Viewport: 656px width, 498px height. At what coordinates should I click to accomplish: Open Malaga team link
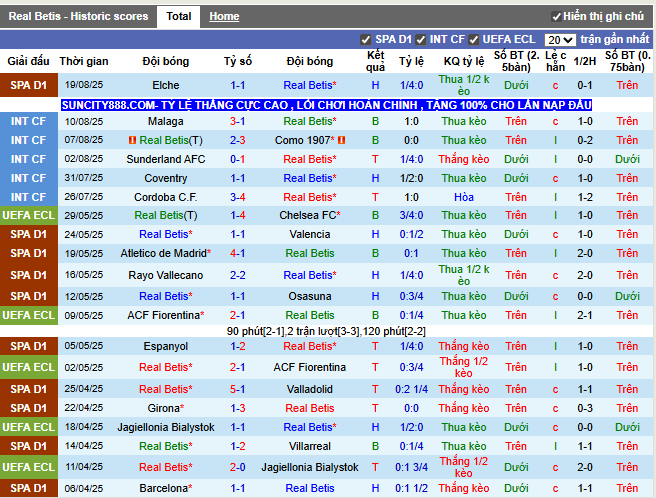point(166,121)
